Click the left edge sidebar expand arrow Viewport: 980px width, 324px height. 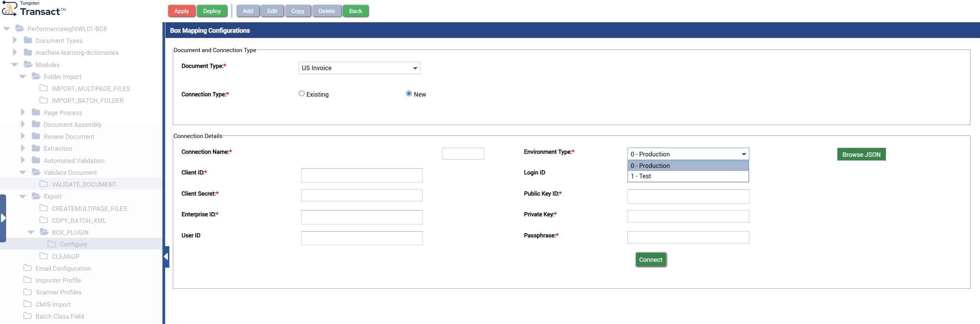pyautogui.click(x=3, y=218)
